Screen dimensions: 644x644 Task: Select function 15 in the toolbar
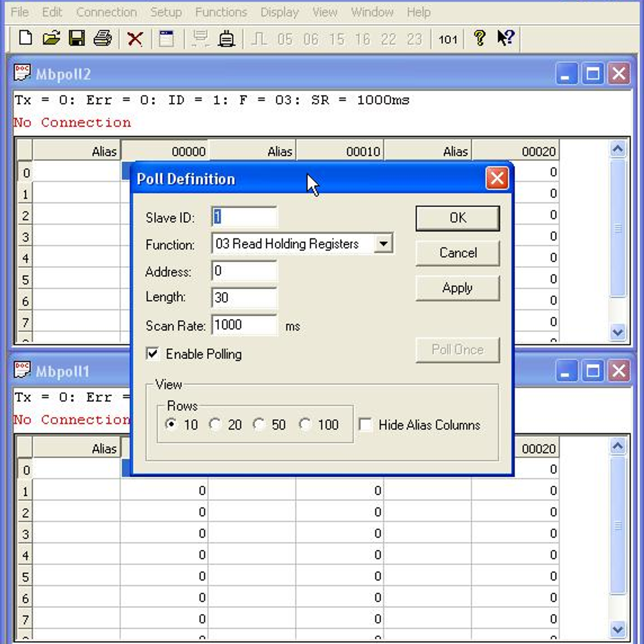coord(336,39)
